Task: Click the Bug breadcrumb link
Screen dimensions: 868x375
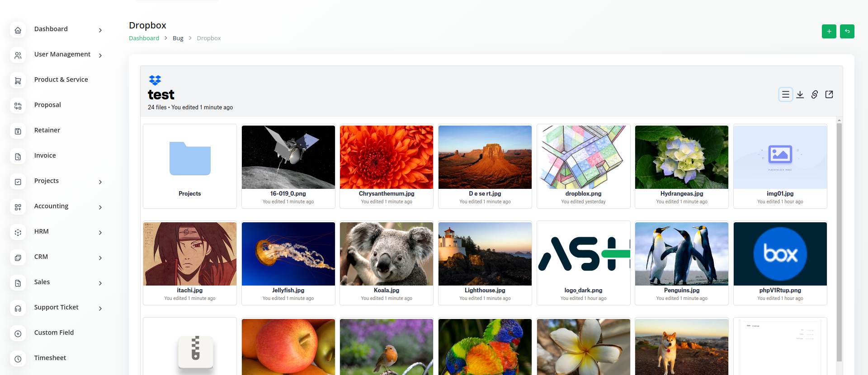Action: [x=178, y=38]
